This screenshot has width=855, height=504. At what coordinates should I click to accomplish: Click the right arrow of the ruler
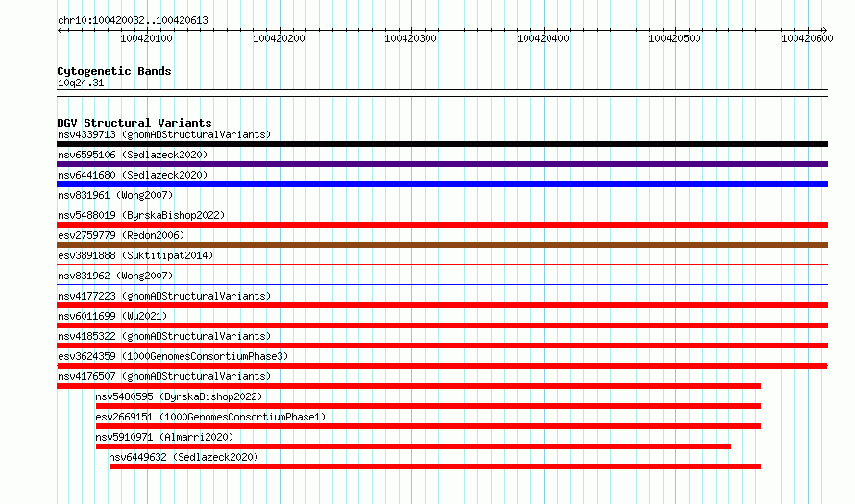[825, 30]
